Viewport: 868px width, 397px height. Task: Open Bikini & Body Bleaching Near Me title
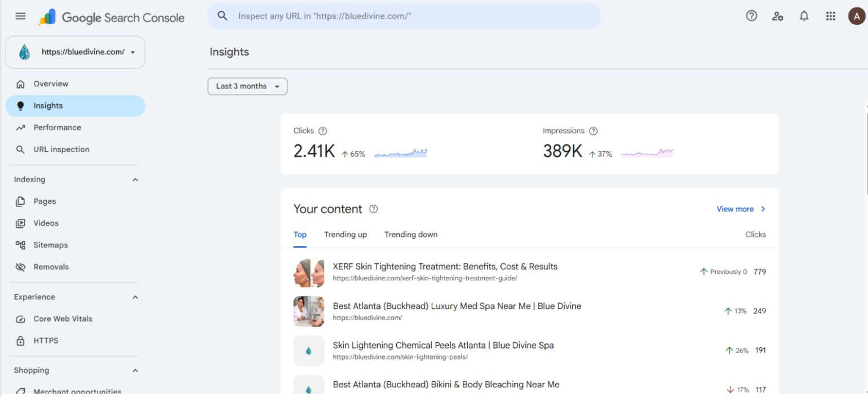(446, 385)
